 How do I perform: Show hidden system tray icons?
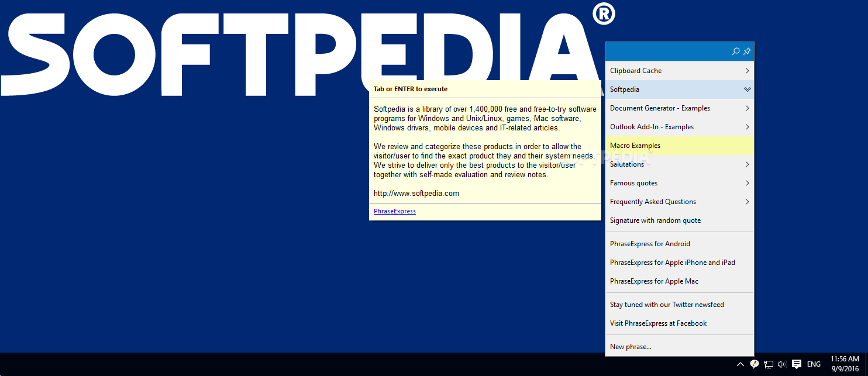click(x=740, y=364)
